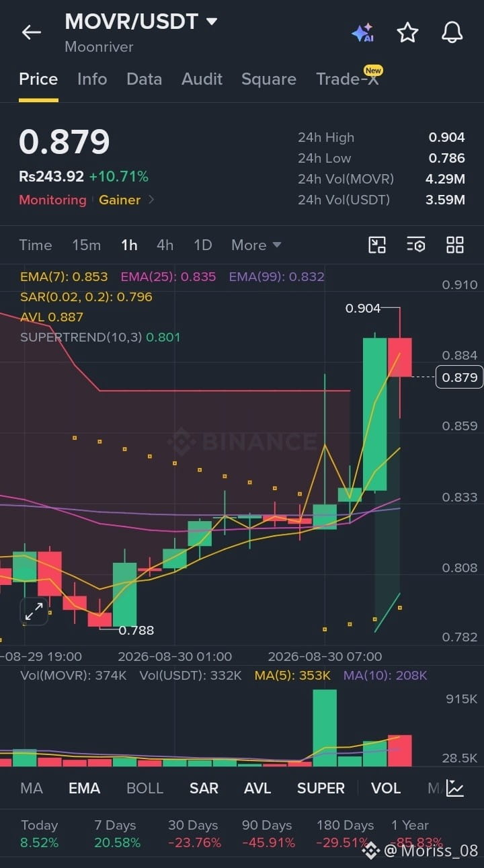
Task: Tap the Monitoring tag
Action: click(52, 200)
